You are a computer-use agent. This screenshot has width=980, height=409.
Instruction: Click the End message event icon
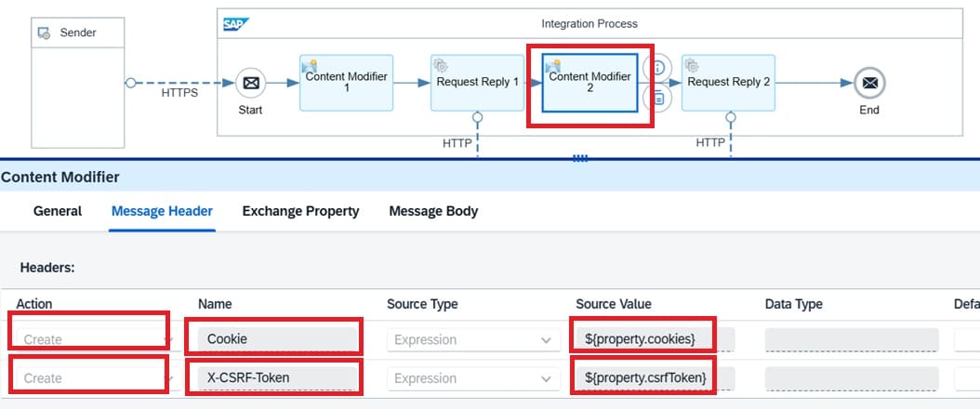click(869, 83)
